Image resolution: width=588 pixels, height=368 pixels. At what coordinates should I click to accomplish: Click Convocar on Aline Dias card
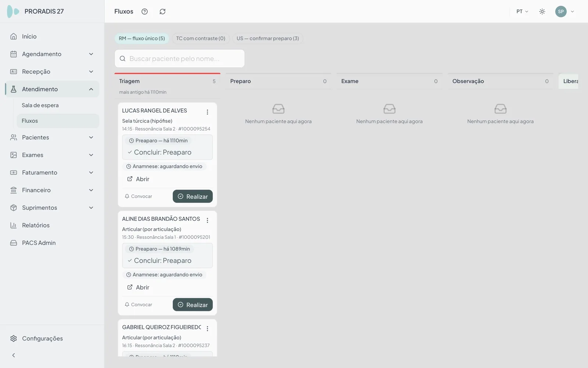(138, 305)
